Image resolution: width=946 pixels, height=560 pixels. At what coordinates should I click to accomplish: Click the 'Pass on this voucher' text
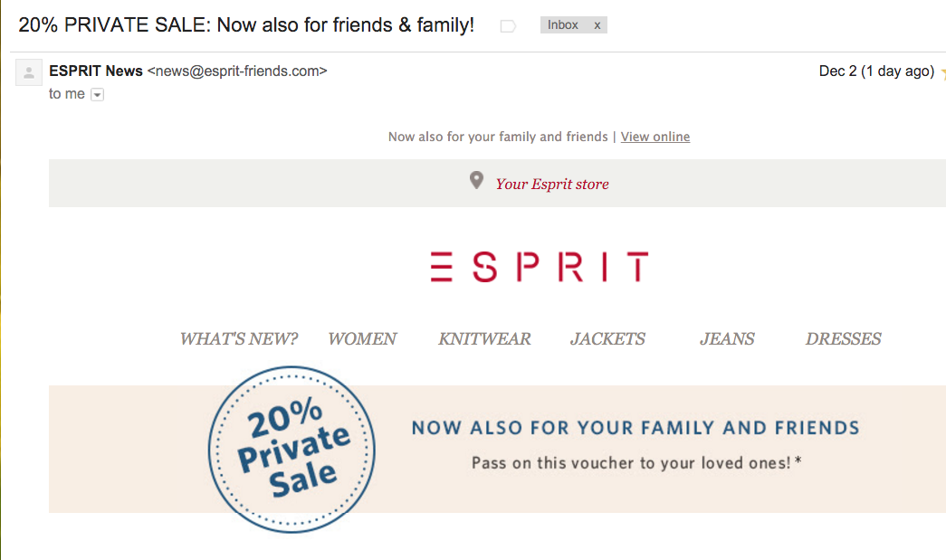click(636, 462)
